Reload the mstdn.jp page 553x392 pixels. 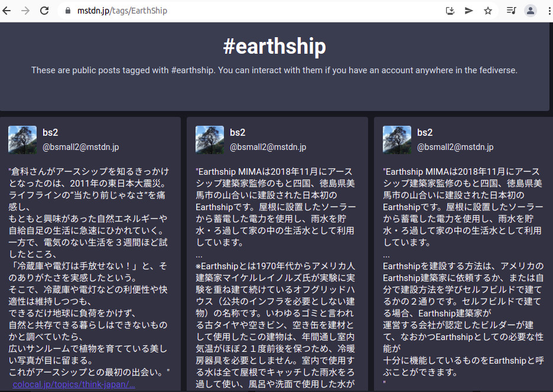[x=44, y=11]
